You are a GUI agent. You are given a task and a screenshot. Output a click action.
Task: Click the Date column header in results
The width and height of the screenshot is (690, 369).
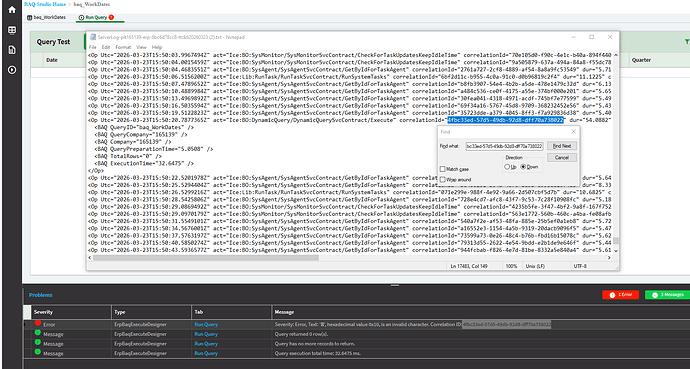[x=51, y=60]
